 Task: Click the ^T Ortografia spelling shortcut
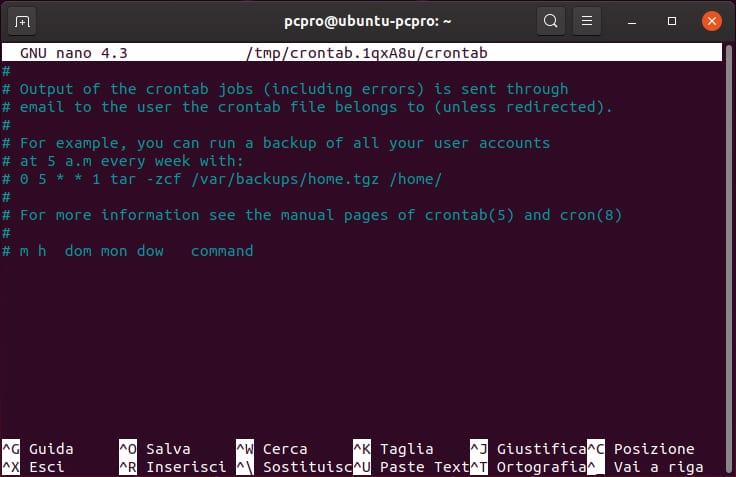pos(527,467)
